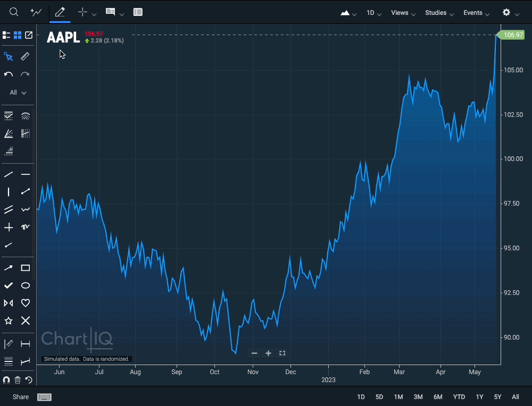Select the freeform Doodle tool

tap(26, 227)
